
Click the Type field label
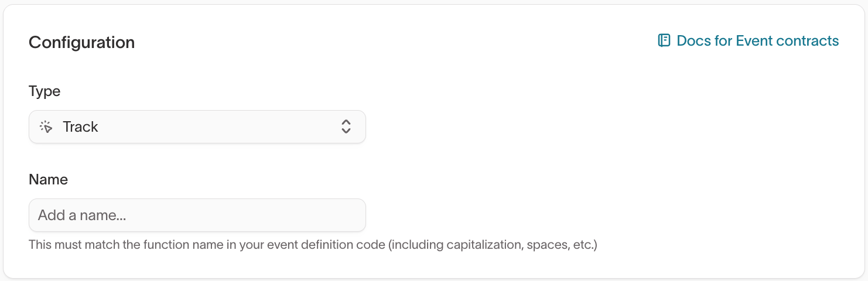click(x=45, y=91)
